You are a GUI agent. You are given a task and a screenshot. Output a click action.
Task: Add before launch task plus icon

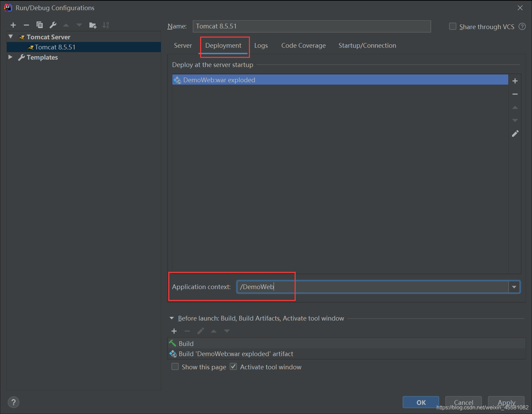pos(174,331)
